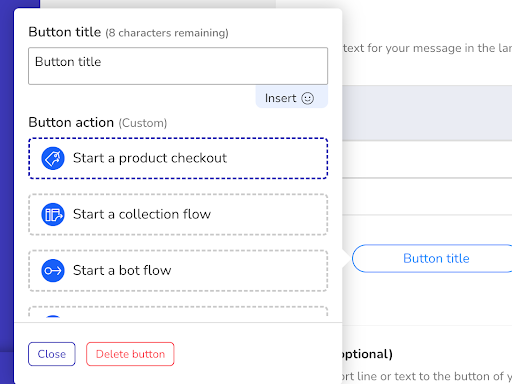The height and width of the screenshot is (384, 512).
Task: Click Delete button
Action: coord(130,354)
